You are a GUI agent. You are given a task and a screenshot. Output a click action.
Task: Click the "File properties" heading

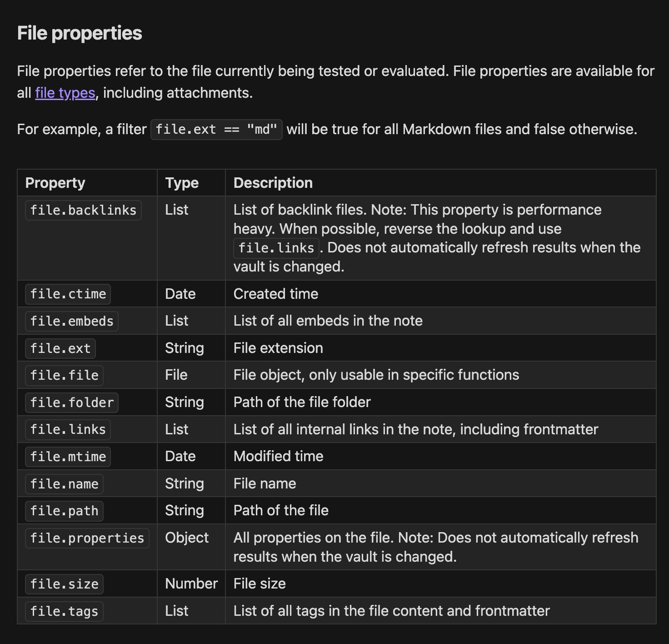80,33
